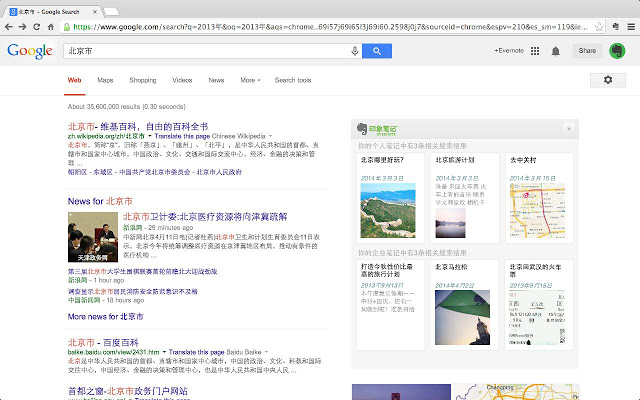Switch to the Videos search tab

(x=182, y=80)
